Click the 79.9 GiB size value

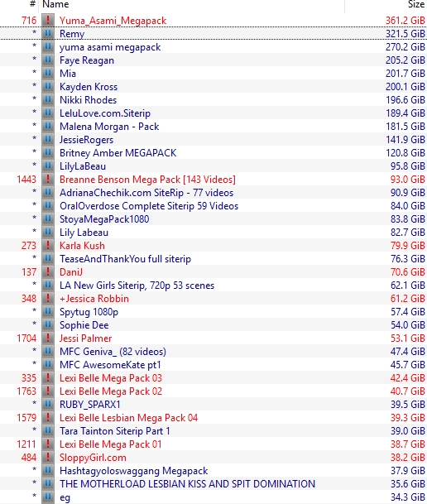coord(408,246)
